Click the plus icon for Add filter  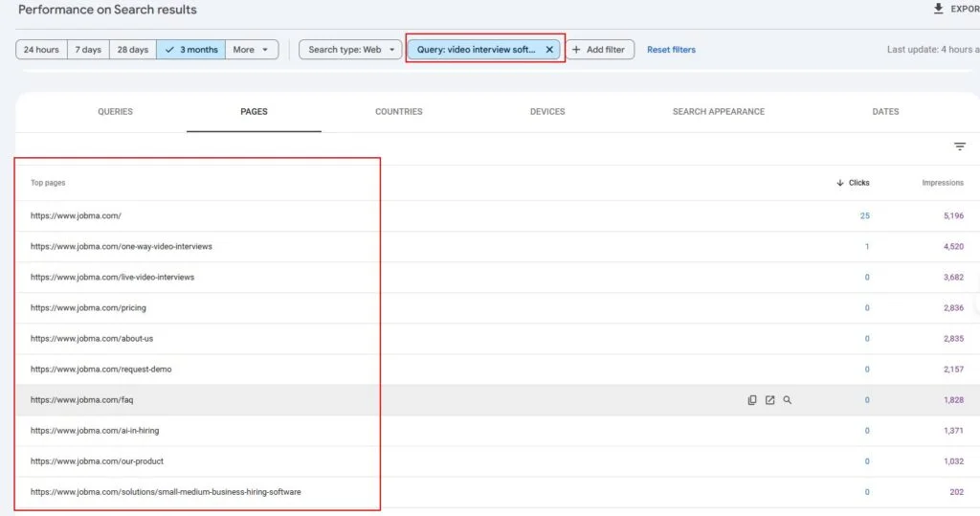click(576, 50)
